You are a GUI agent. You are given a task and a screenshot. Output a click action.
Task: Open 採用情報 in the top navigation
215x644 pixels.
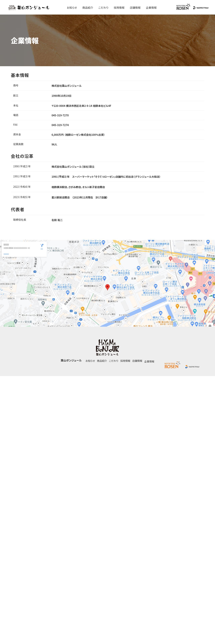tap(119, 8)
